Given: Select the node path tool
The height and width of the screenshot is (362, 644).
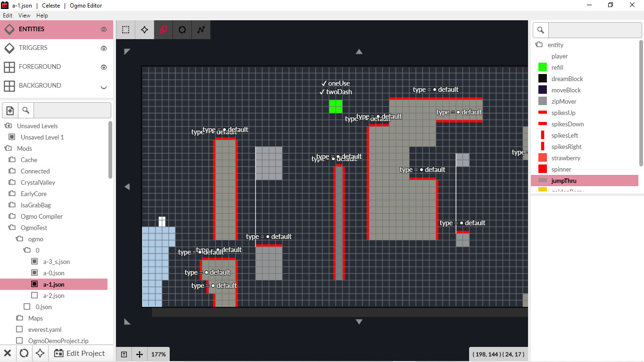Looking at the screenshot, I should coord(201,29).
